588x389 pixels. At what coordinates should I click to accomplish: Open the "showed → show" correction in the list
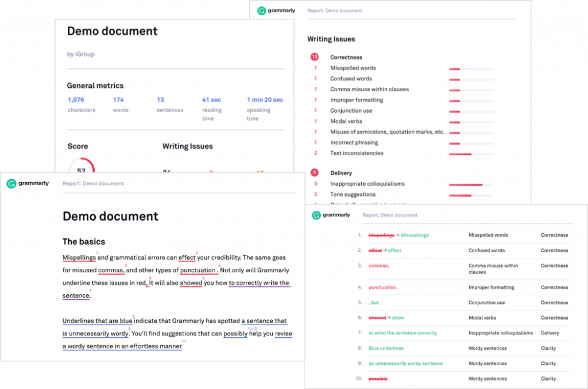[386, 318]
